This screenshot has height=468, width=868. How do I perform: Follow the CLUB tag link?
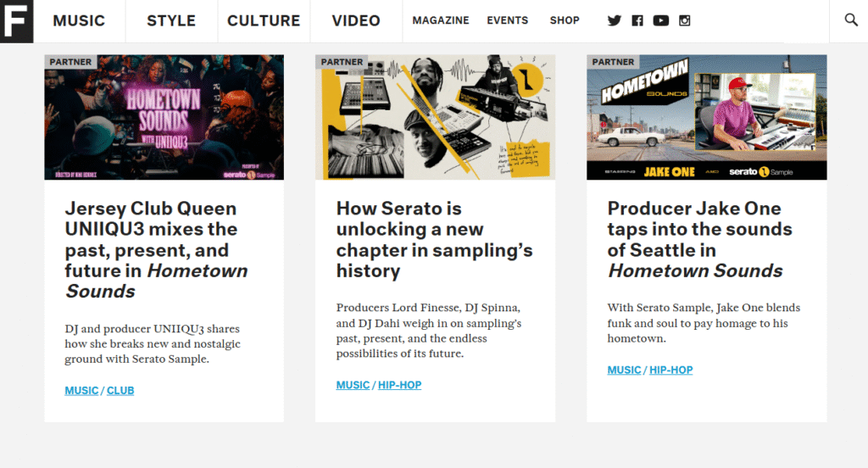(120, 391)
